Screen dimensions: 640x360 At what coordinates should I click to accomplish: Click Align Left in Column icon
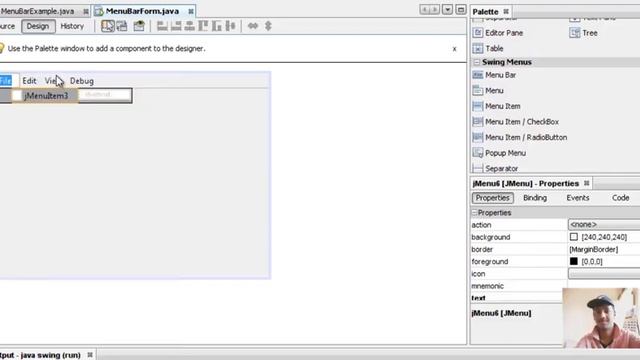(162, 26)
